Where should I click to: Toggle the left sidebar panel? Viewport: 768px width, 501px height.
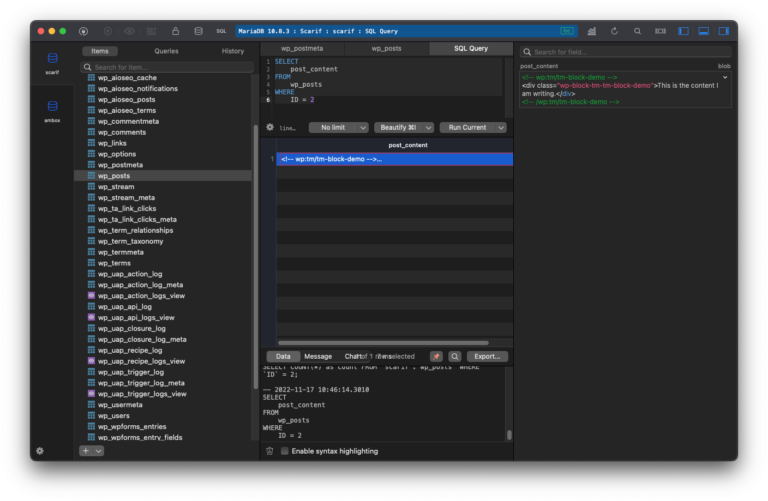pos(683,31)
